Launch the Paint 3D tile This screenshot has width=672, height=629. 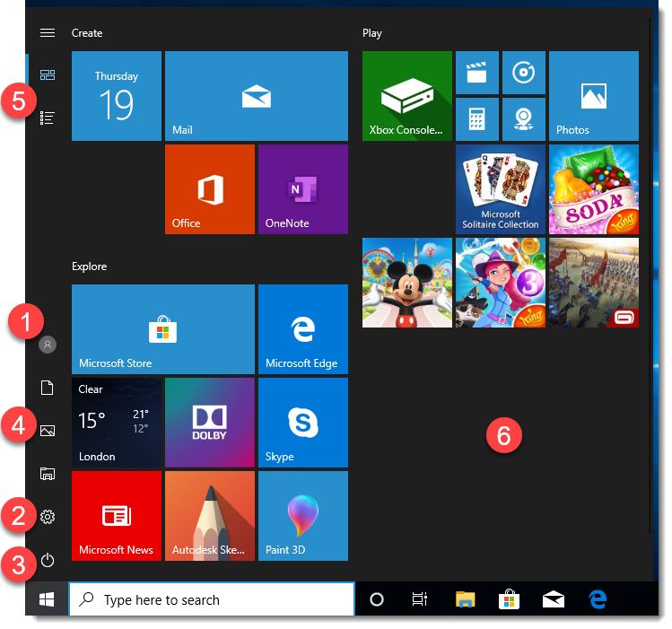pyautogui.click(x=303, y=516)
